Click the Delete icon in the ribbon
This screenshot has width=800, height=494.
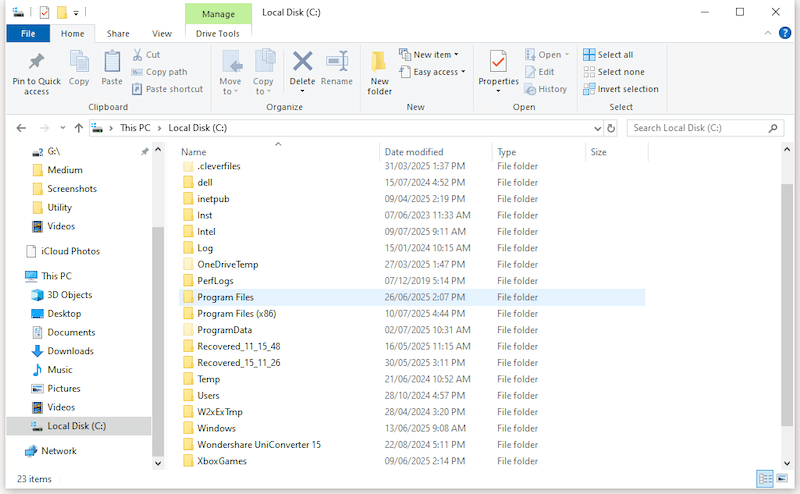tap(302, 66)
